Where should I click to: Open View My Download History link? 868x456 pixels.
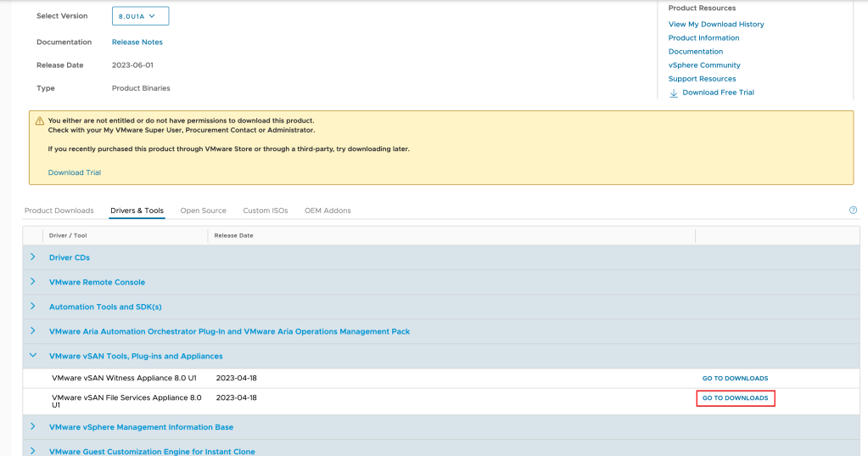[x=716, y=25]
